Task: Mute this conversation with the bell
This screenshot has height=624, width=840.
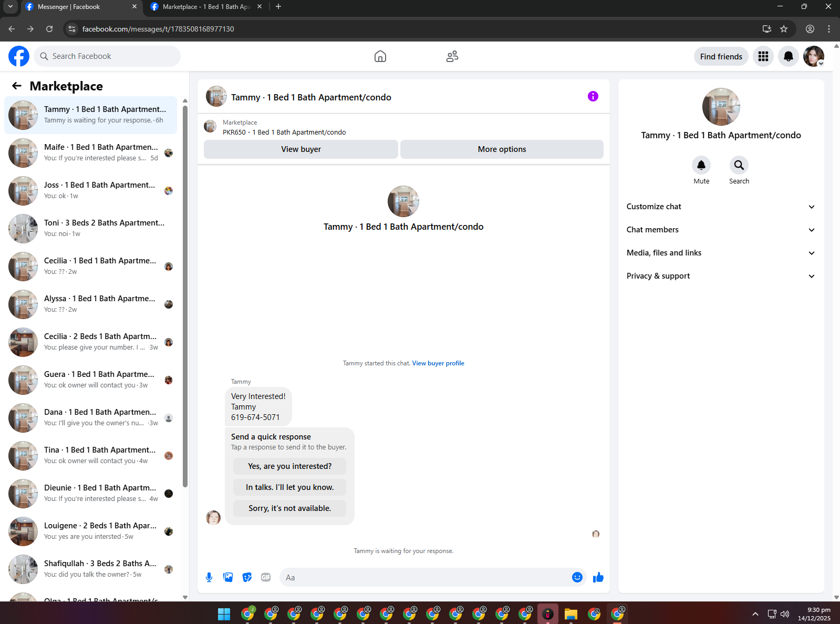Action: tap(701, 165)
